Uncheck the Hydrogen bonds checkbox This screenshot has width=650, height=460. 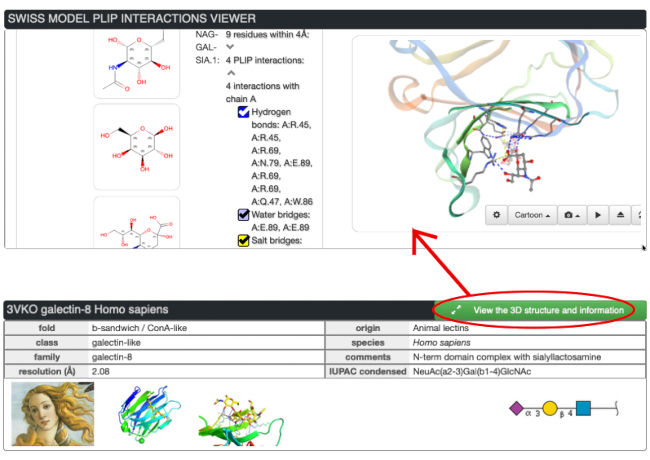click(x=243, y=112)
